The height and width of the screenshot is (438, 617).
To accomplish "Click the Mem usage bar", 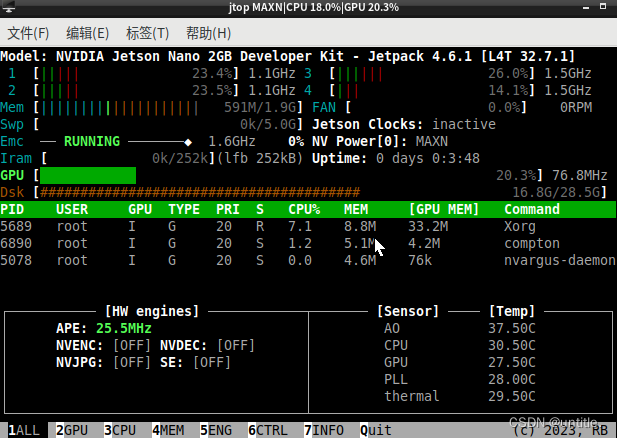I will click(x=120, y=108).
